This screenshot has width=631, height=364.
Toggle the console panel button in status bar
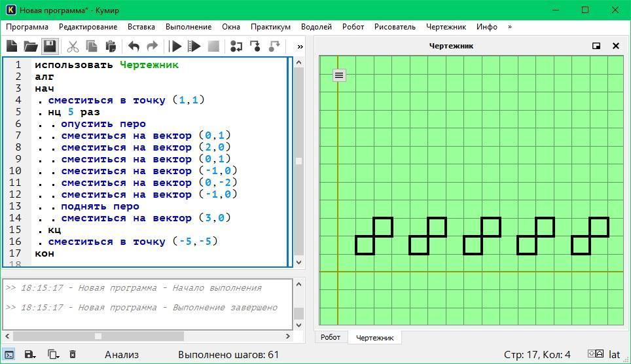pos(9,354)
